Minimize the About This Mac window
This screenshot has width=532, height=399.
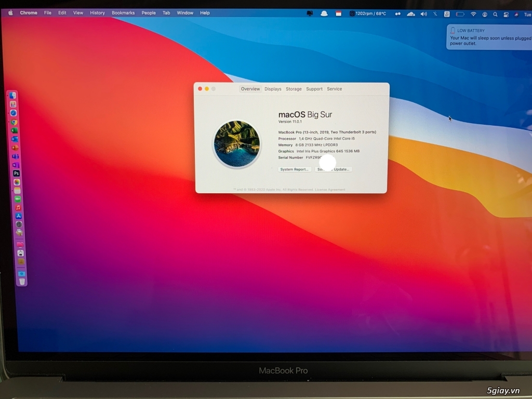click(207, 89)
